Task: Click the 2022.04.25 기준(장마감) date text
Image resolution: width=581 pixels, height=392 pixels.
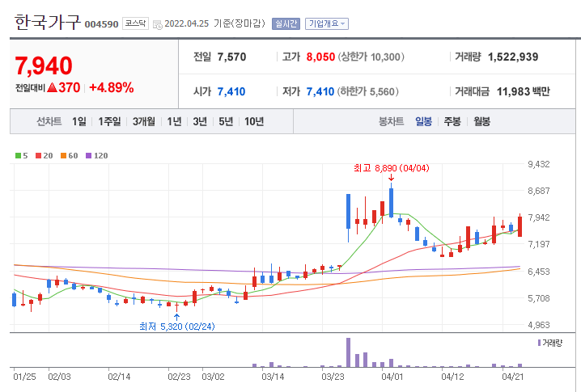Action: click(215, 23)
